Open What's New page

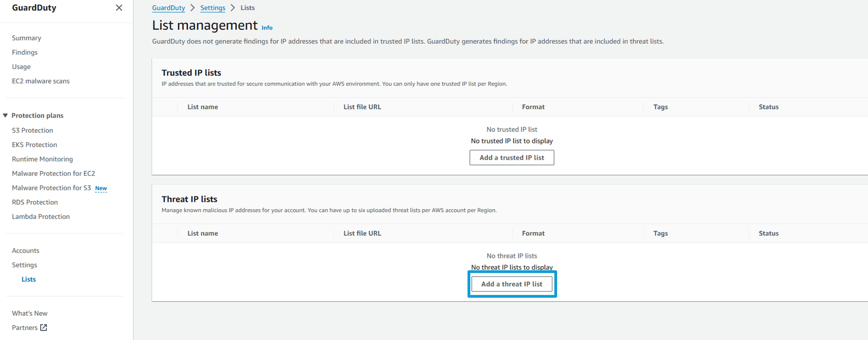[30, 313]
